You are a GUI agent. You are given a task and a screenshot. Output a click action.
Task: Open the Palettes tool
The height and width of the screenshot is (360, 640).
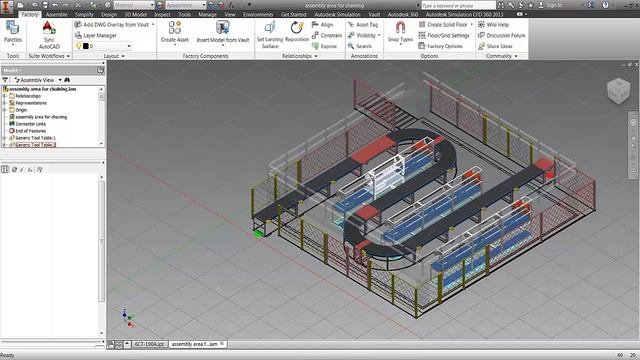pos(13,33)
